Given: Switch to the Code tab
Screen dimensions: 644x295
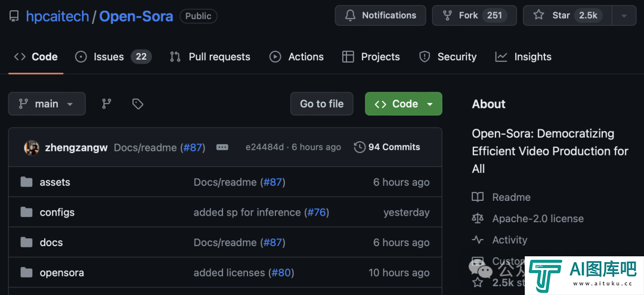Looking at the screenshot, I should pyautogui.click(x=36, y=57).
